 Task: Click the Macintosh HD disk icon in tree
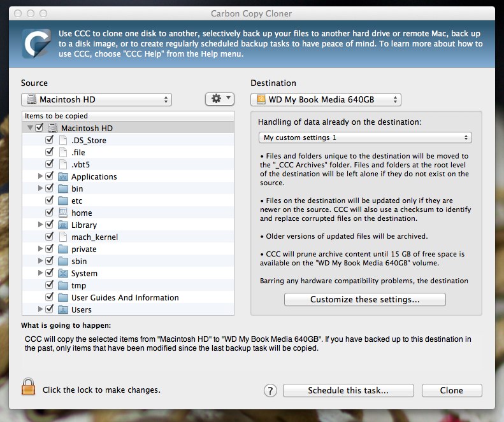pyautogui.click(x=53, y=128)
